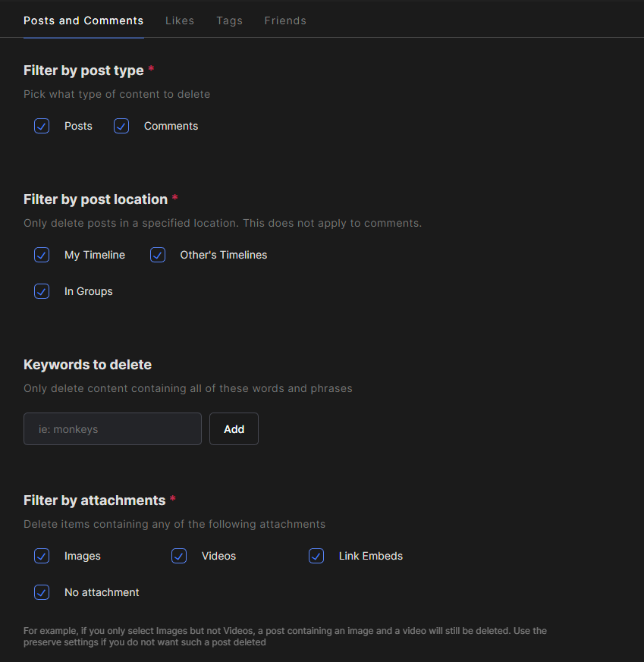
Task: Click the 'Link Embeds' label text
Action: tap(370, 556)
